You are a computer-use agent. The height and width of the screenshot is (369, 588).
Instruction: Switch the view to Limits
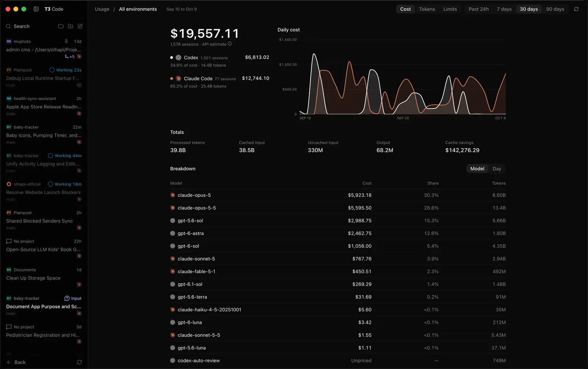(x=450, y=9)
